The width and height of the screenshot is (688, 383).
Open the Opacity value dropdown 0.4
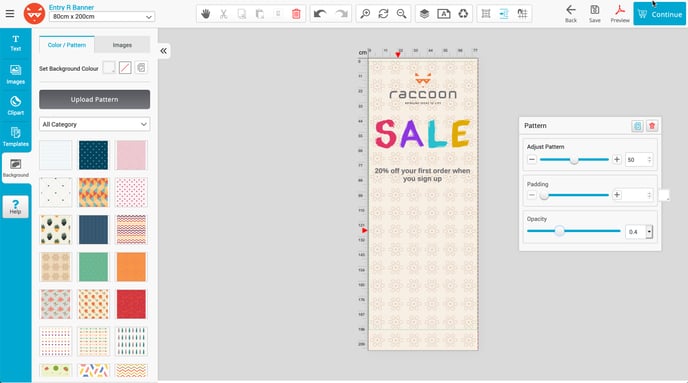pyautogui.click(x=649, y=232)
